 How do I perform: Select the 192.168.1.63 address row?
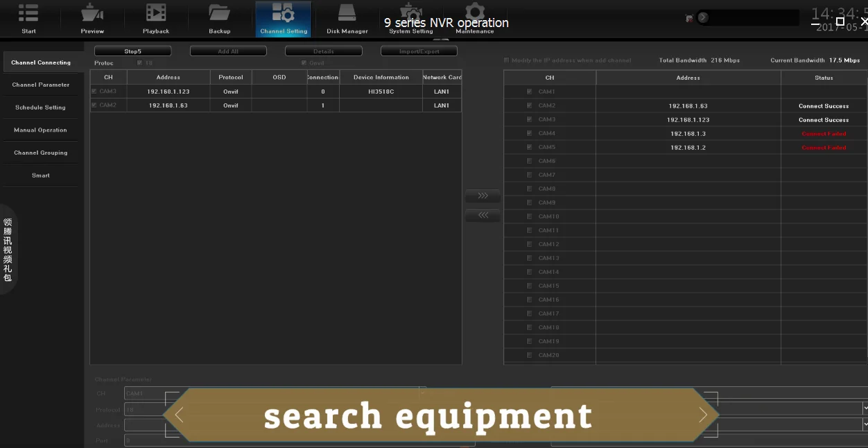click(x=168, y=105)
